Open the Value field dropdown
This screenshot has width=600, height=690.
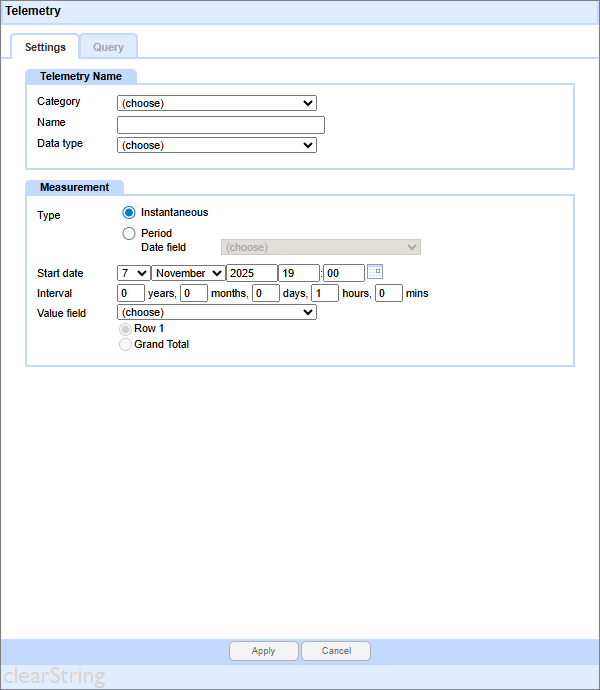pos(216,312)
